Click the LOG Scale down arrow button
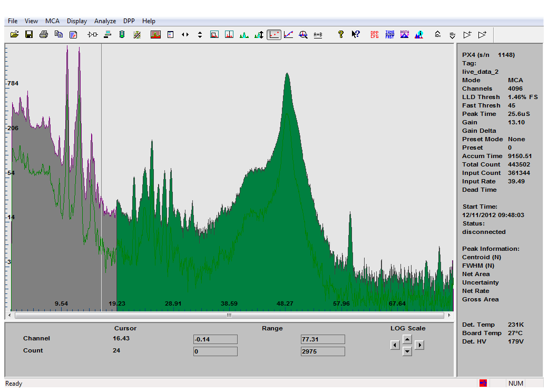 (407, 351)
